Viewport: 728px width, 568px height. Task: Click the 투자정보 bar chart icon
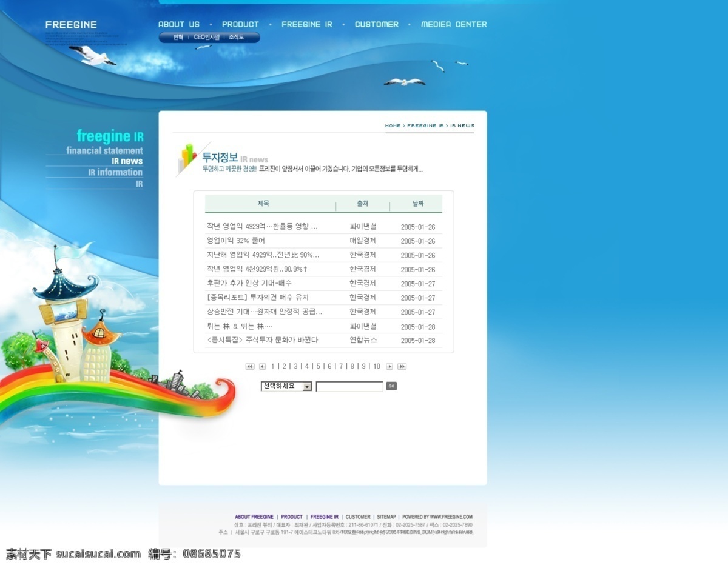[188, 159]
